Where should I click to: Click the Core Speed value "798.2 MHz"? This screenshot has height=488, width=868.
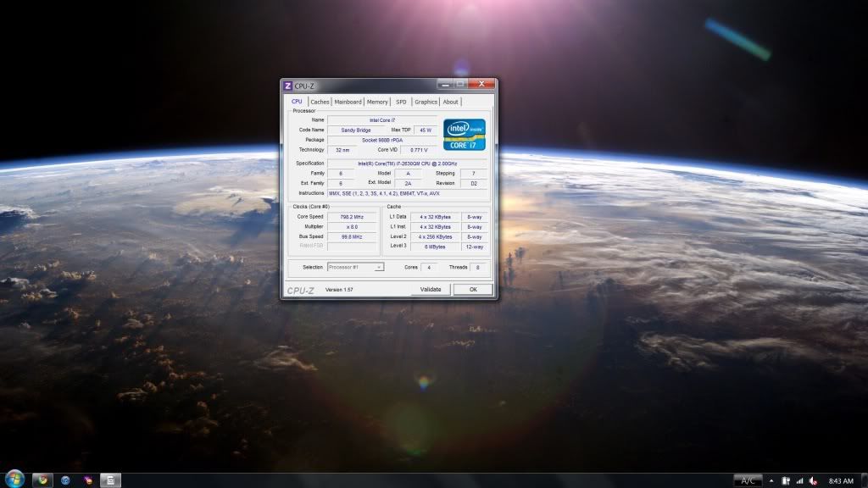(x=352, y=217)
